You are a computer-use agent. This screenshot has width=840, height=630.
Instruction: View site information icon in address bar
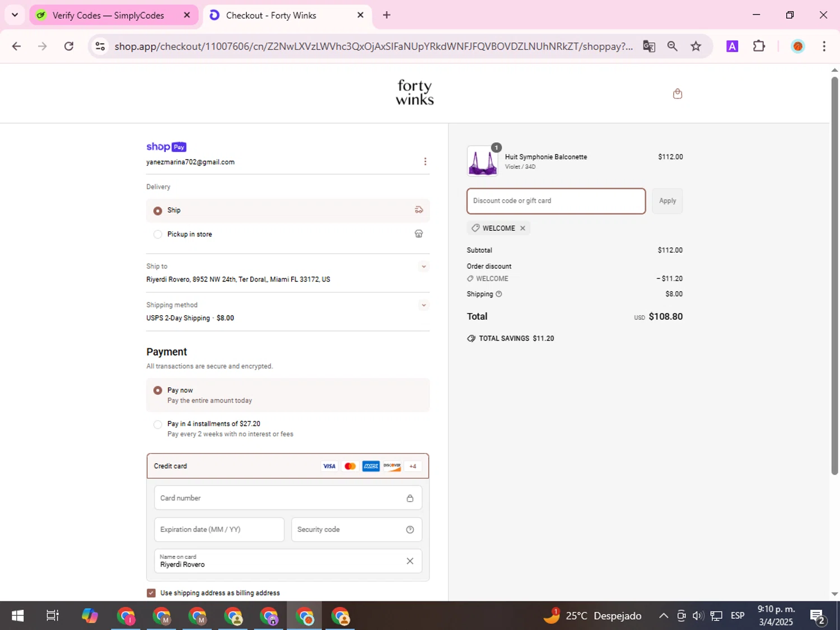pyautogui.click(x=100, y=46)
